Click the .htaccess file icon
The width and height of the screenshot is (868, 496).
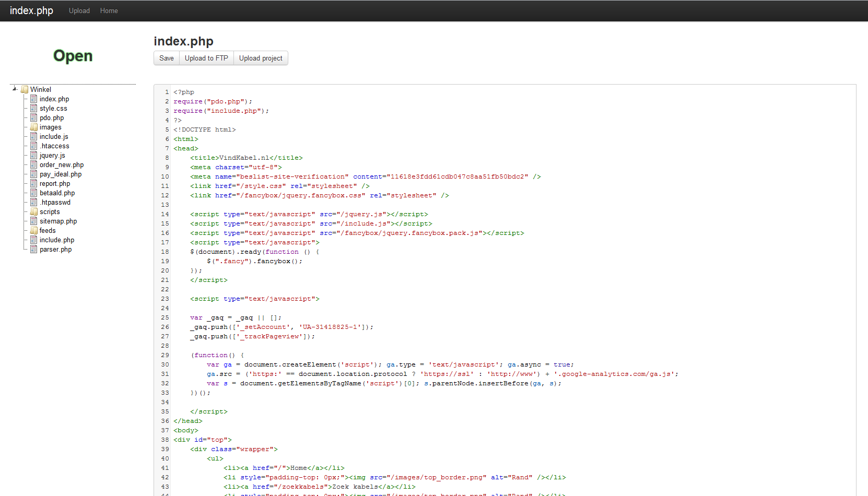click(x=34, y=146)
